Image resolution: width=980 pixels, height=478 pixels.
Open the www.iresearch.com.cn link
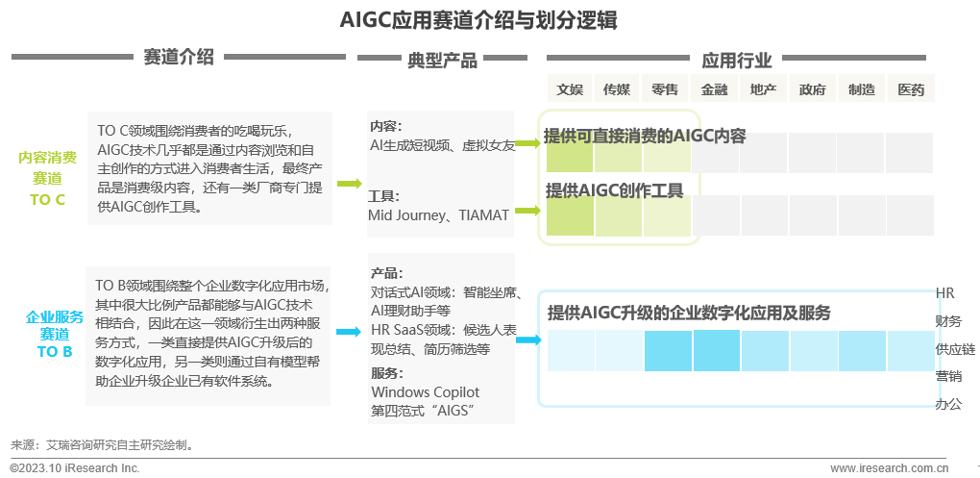pos(890,468)
